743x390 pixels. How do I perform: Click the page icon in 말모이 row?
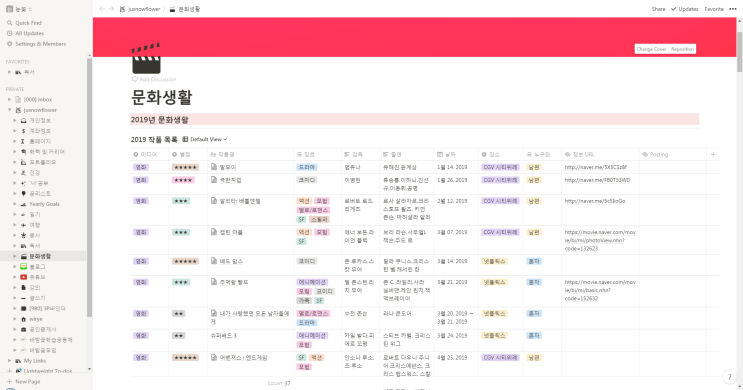point(214,167)
